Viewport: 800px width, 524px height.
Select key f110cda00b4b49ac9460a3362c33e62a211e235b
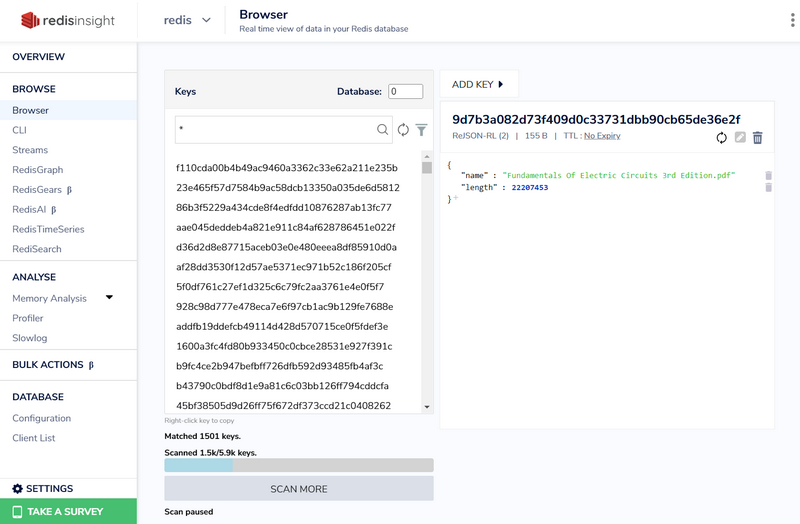[x=287, y=168]
